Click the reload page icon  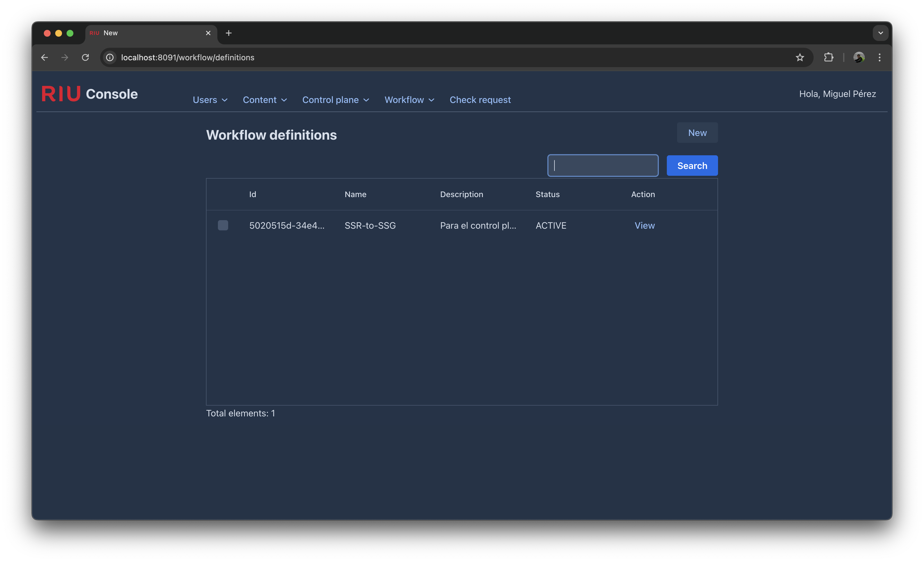pyautogui.click(x=86, y=57)
